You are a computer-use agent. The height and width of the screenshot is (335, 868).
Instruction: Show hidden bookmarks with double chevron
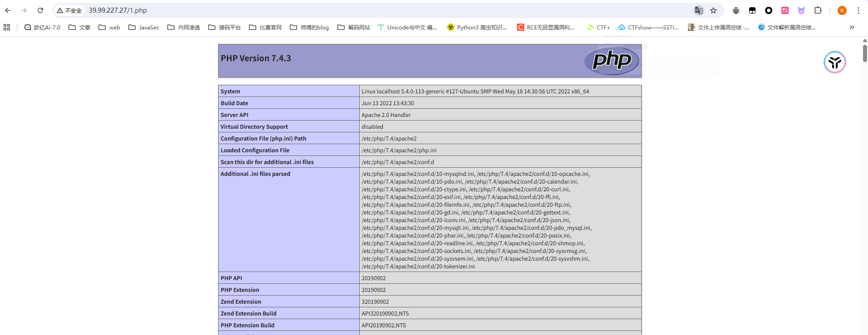(852, 27)
